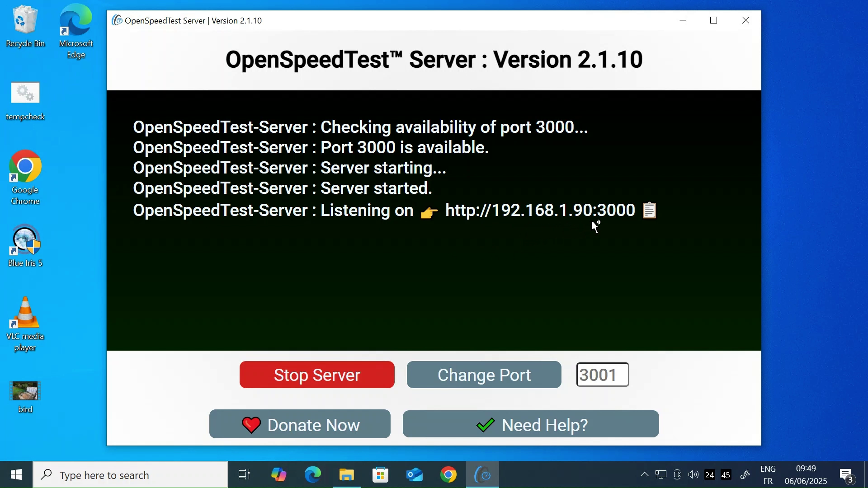Open Outlook from the taskbar
Image resolution: width=868 pixels, height=488 pixels.
coord(415,475)
